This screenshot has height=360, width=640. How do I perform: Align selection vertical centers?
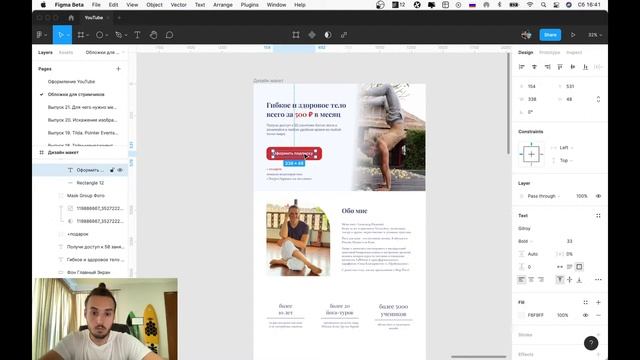click(573, 67)
